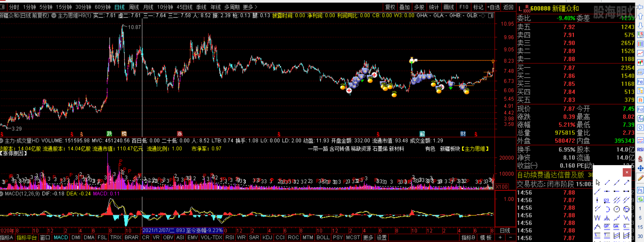Close the drawing tools palette
The image size is (644, 242).
[x=627, y=172]
